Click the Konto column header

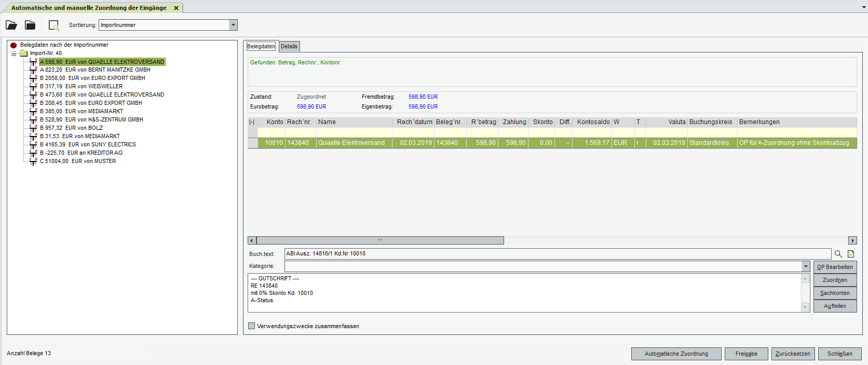point(271,122)
